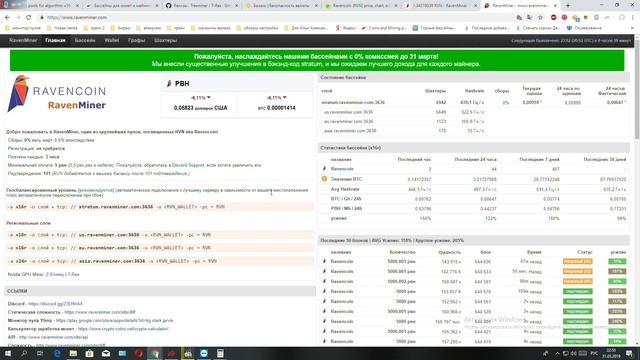The width and height of the screenshot is (640, 360).
Task: Open Chrome menu three-dots icon
Action: (633, 18)
